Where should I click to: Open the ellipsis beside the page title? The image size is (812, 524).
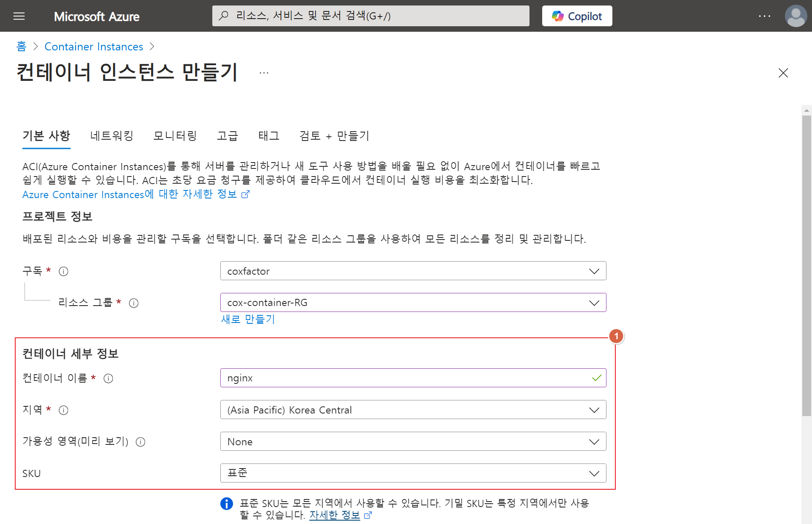pos(264,73)
